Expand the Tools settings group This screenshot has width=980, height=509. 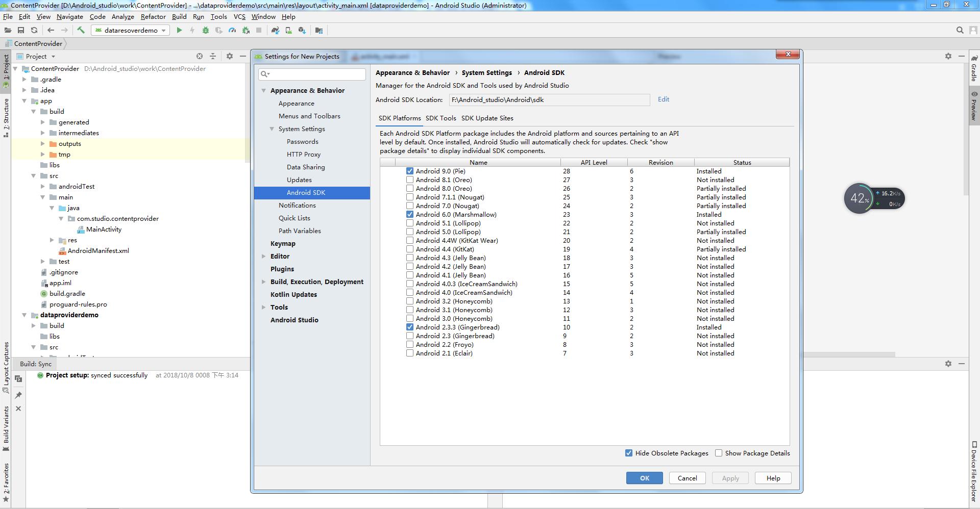tap(264, 307)
